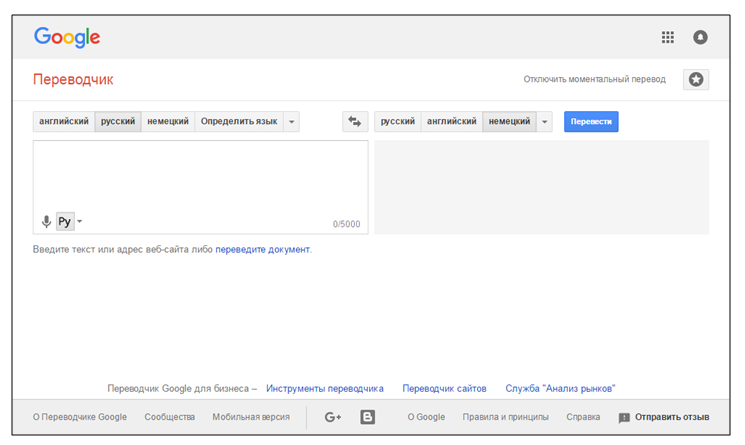Open the notifications bell icon
Screen dimensions: 745x445
click(700, 37)
